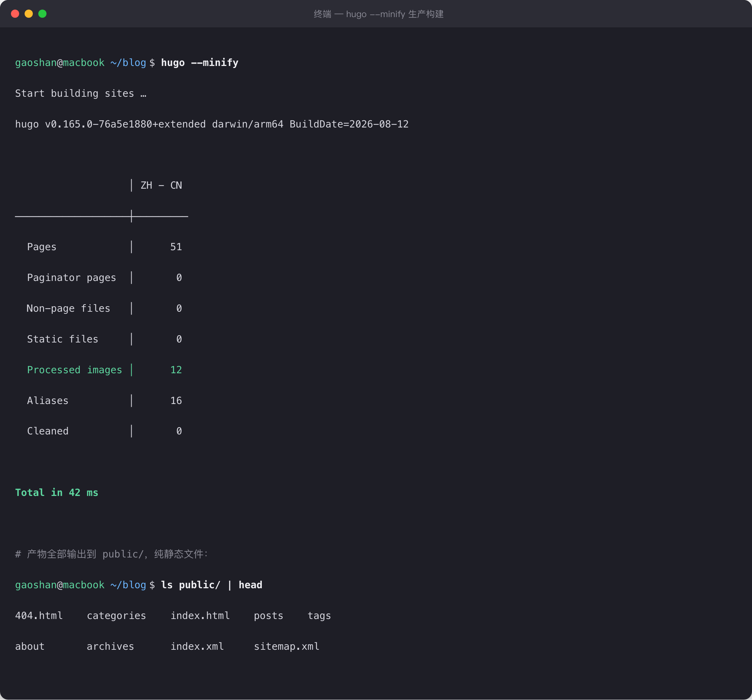Click 'index.xml' in the listing
This screenshot has width=752, height=700.
[197, 647]
